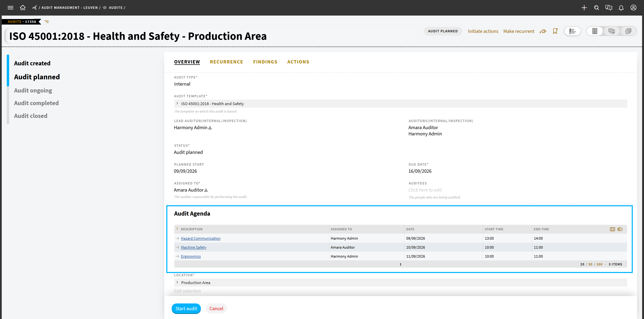Open the hamburger main menu
The image size is (644, 319).
[10, 7]
